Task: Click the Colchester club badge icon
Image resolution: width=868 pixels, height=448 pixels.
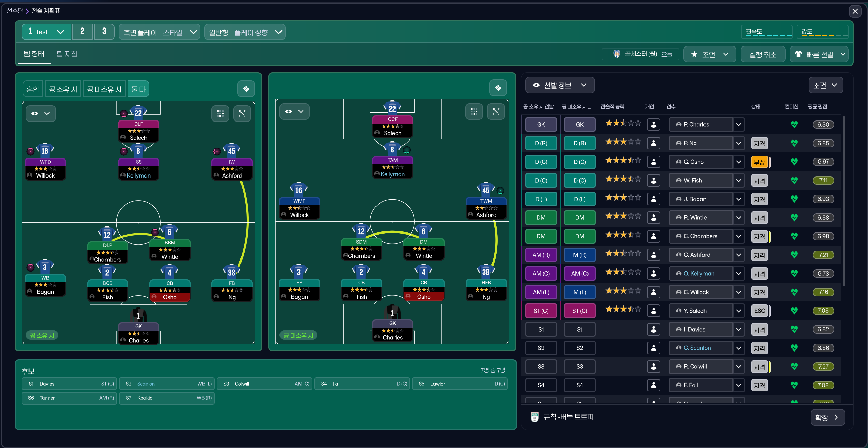Action: 617,54
